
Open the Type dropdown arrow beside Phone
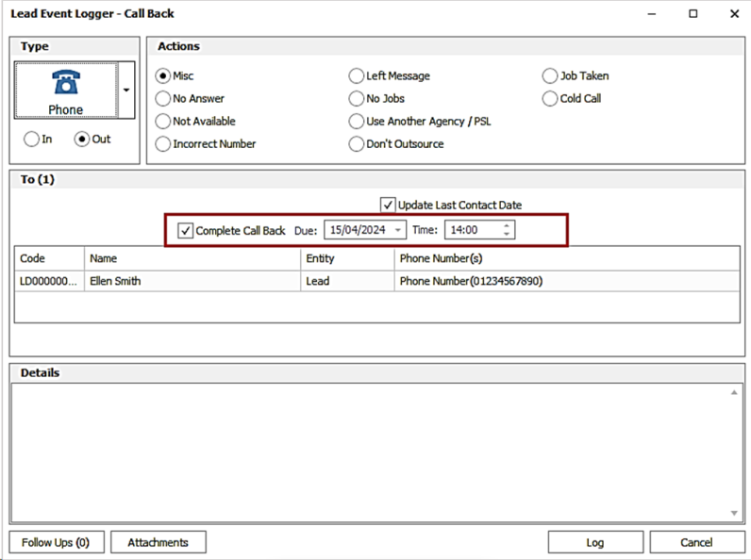pos(127,91)
